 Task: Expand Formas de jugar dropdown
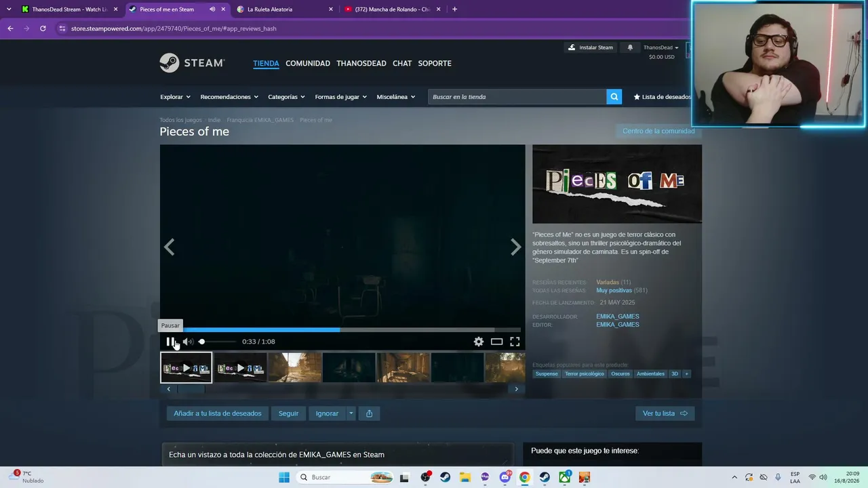coord(340,97)
